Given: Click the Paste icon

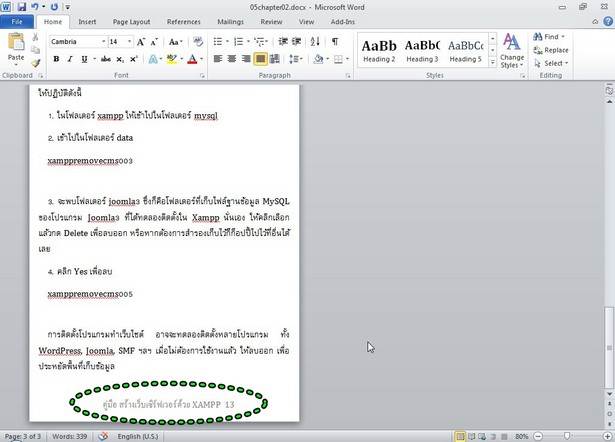Looking at the screenshot, I should coord(16,42).
